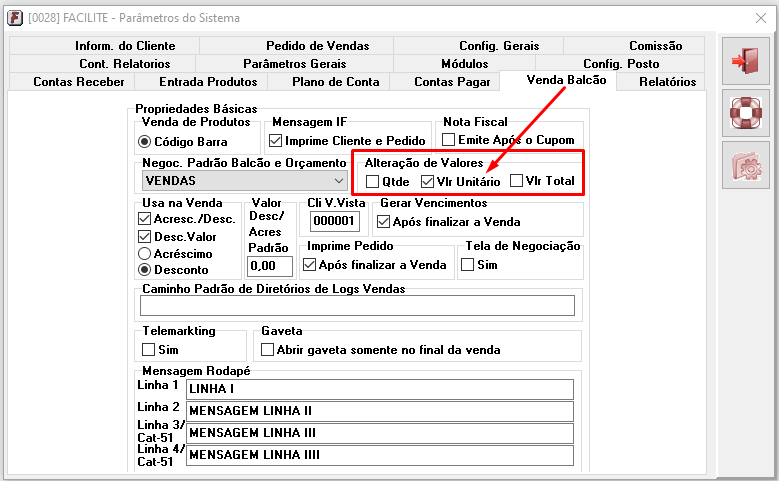779x481 pixels.
Task: Select the Contas Pagar tab
Action: (445, 81)
